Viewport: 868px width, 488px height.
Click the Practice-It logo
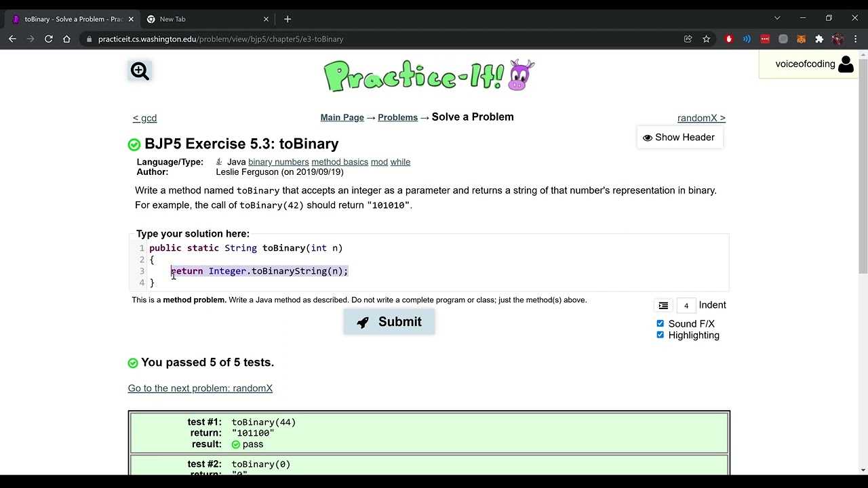tap(429, 75)
